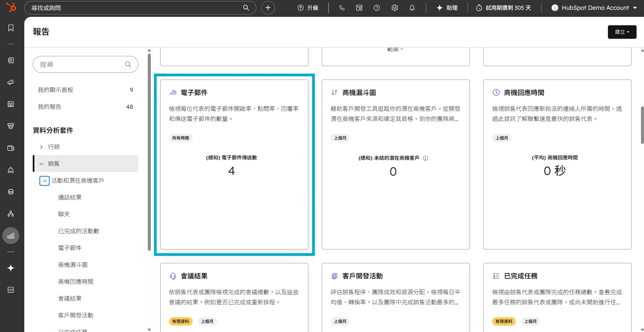Select 聊天 in the tree
The width and height of the screenshot is (644, 332).
coord(64,214)
